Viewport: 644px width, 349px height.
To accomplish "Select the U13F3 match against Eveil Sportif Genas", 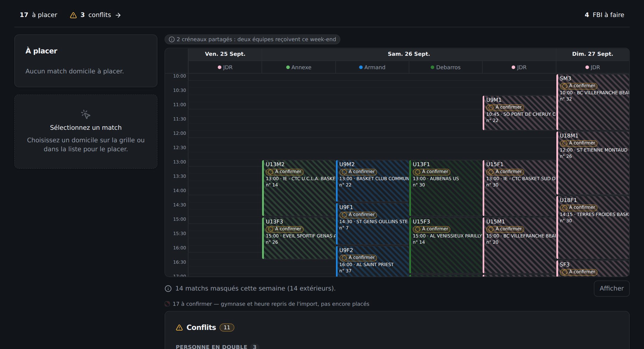I will pyautogui.click(x=299, y=238).
